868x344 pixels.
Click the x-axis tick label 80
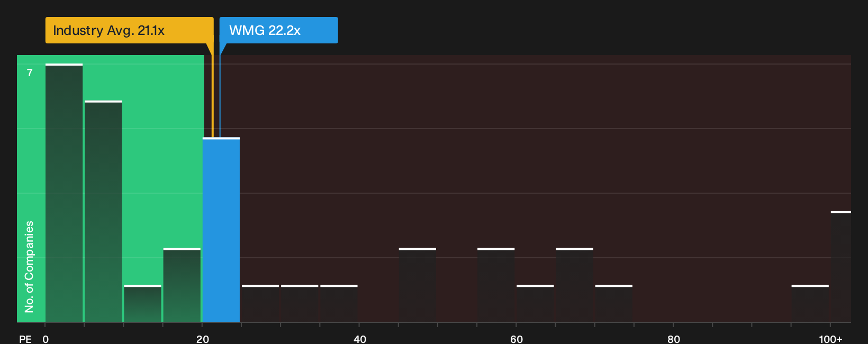674,339
